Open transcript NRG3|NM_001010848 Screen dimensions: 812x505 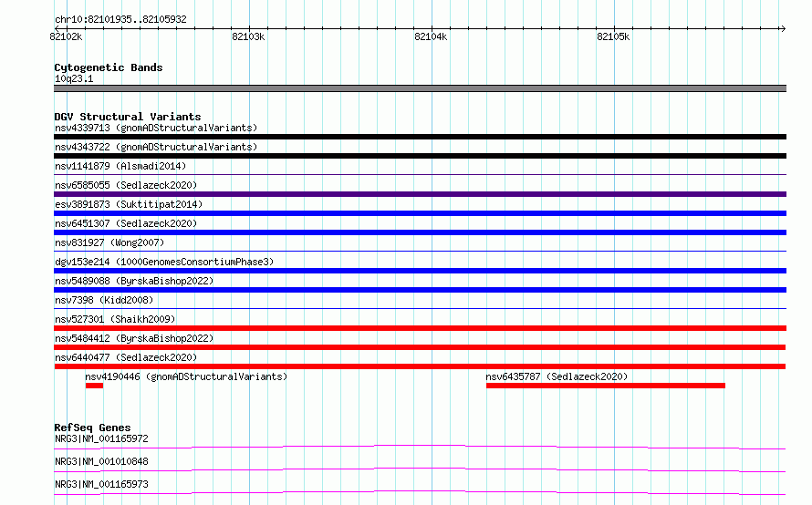pos(101,461)
